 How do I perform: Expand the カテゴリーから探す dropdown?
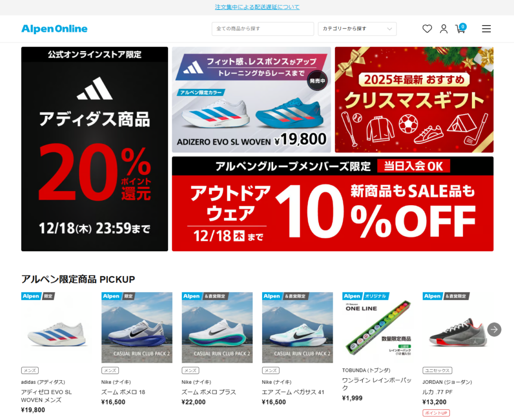[x=357, y=29]
